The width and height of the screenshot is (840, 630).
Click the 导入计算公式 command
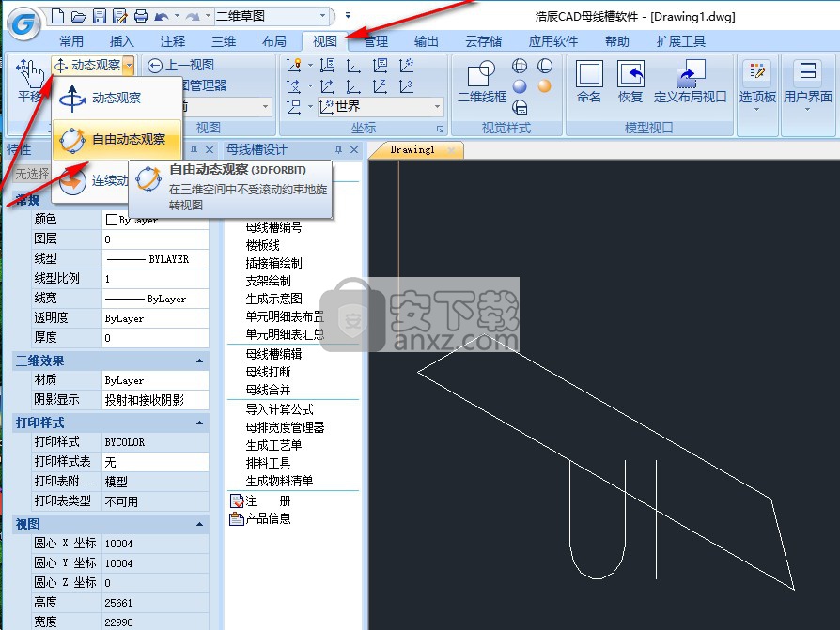(x=279, y=410)
